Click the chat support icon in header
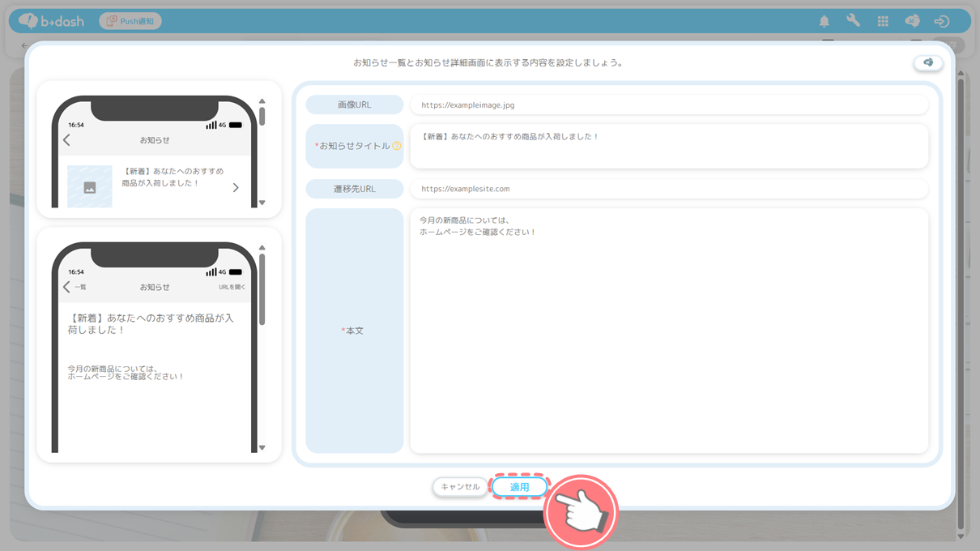Image resolution: width=980 pixels, height=551 pixels. [x=912, y=21]
